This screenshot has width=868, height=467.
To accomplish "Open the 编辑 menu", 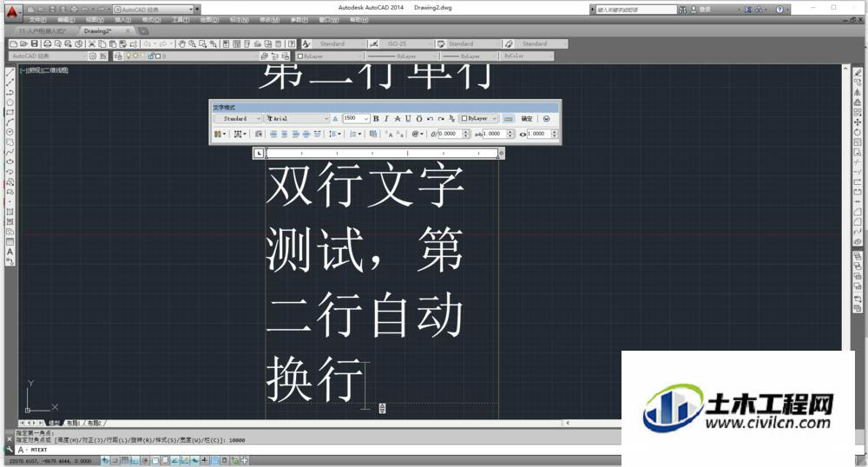I will click(66, 20).
